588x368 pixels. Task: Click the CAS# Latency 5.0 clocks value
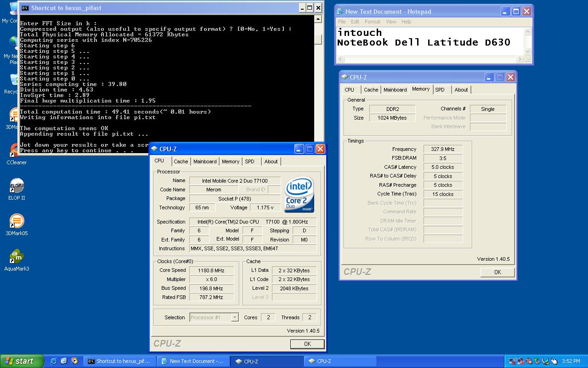tap(443, 167)
